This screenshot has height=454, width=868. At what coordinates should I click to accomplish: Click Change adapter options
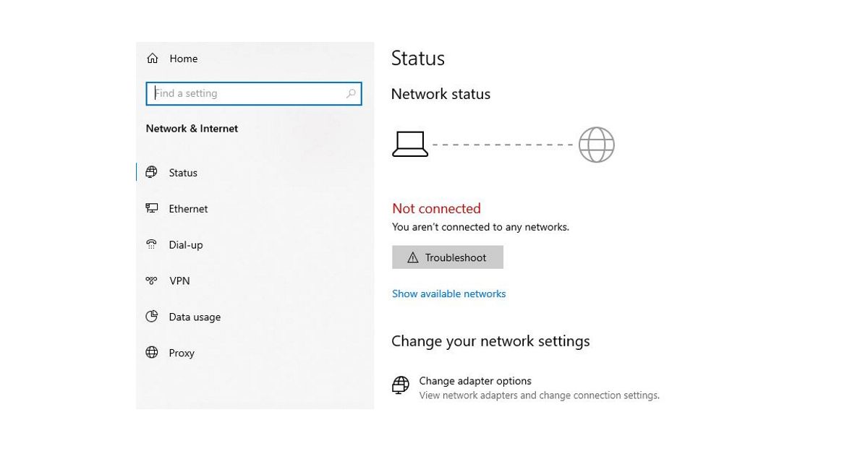tap(475, 381)
